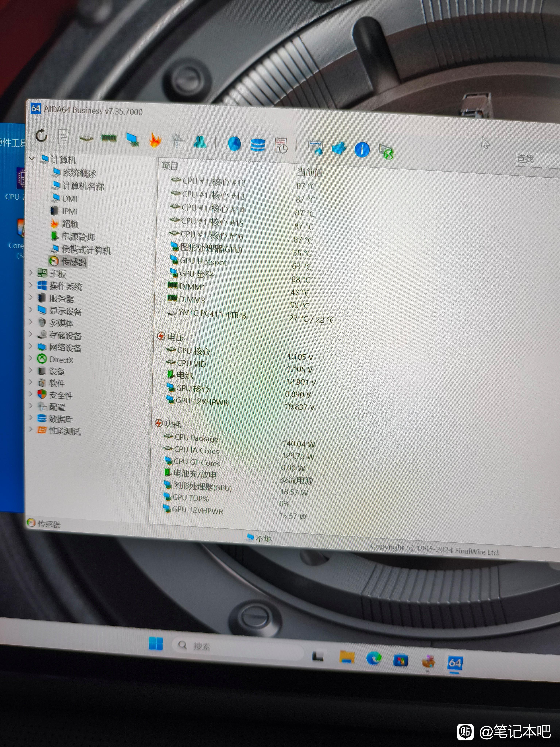This screenshot has width=560, height=747.
Task: Click the window download toolbar icon
Action: click(316, 148)
